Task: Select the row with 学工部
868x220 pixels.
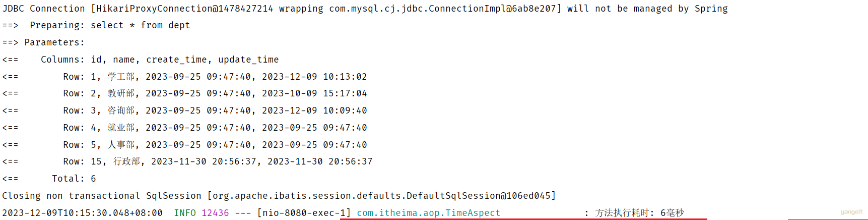Action: tap(185, 77)
